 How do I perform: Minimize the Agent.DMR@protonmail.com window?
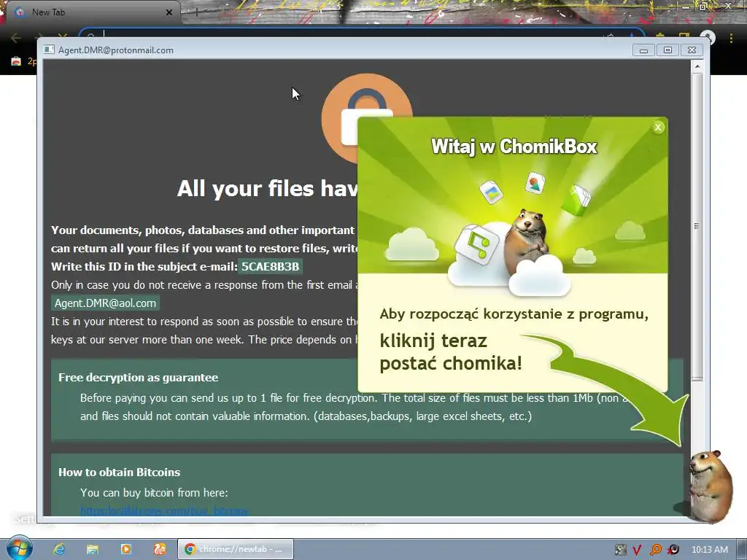point(643,50)
